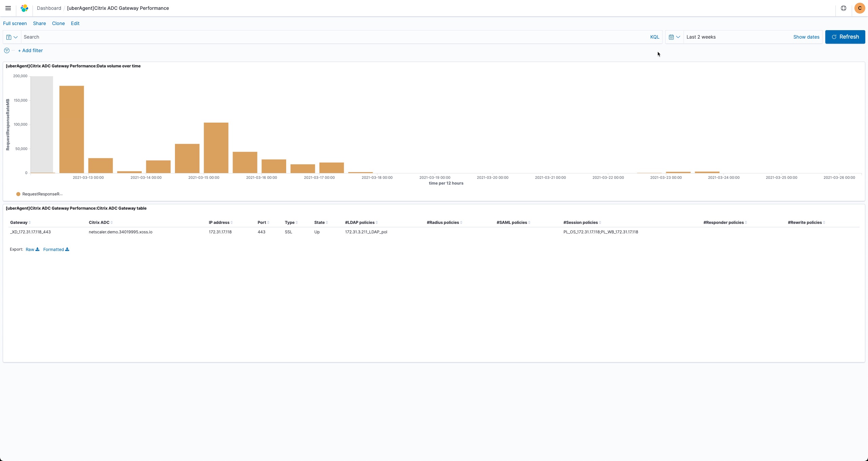The height and width of the screenshot is (461, 868).
Task: Toggle RequestResponseRateMB legend series
Action: (x=39, y=194)
